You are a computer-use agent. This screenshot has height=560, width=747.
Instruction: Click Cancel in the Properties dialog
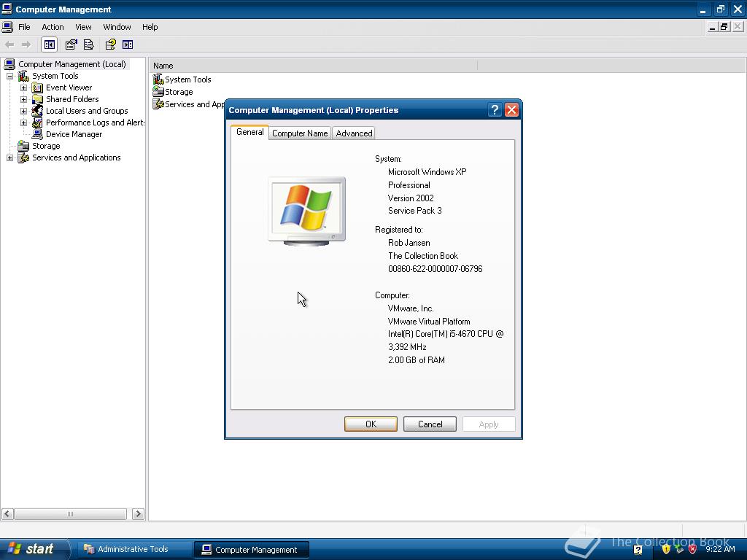430,424
